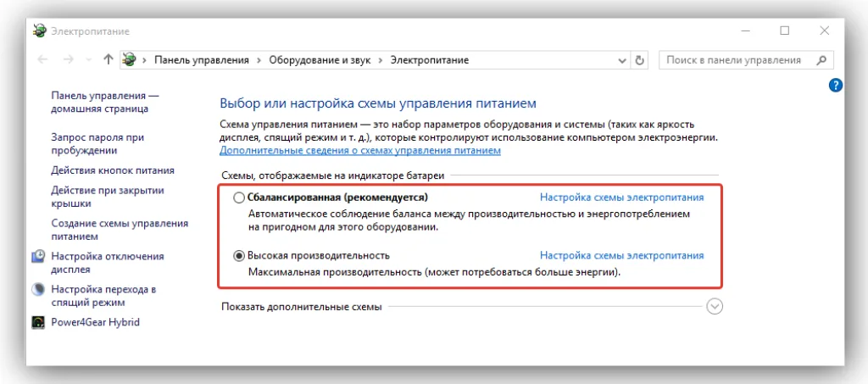Minimize the Электропитание window
This screenshot has height=384, width=868.
click(744, 31)
